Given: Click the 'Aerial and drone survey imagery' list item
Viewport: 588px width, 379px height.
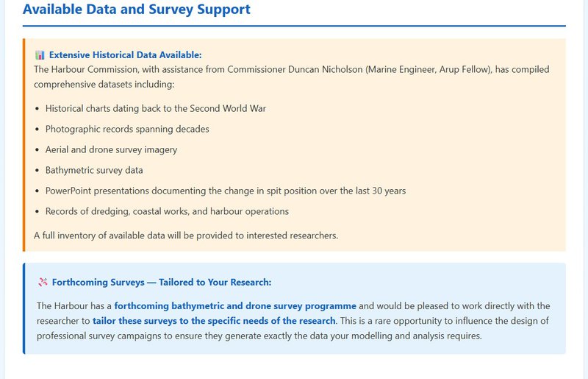Looking at the screenshot, I should [x=111, y=150].
